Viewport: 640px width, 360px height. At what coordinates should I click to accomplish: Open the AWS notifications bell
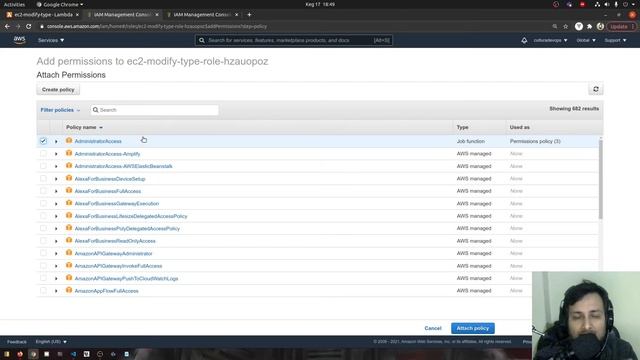524,40
